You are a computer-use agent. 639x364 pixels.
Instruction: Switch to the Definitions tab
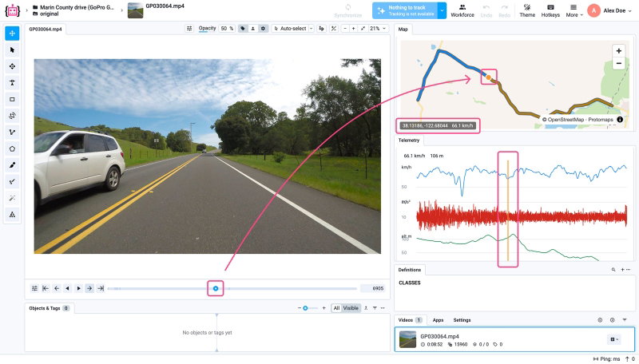coord(410,270)
